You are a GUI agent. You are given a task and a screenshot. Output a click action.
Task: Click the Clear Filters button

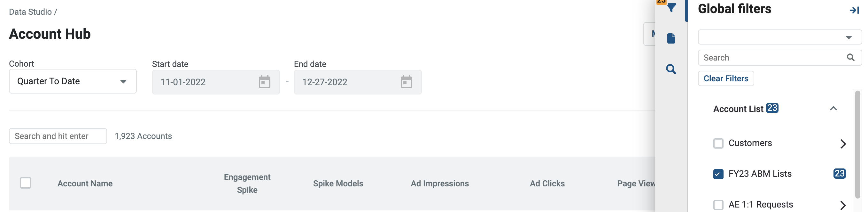pyautogui.click(x=725, y=78)
